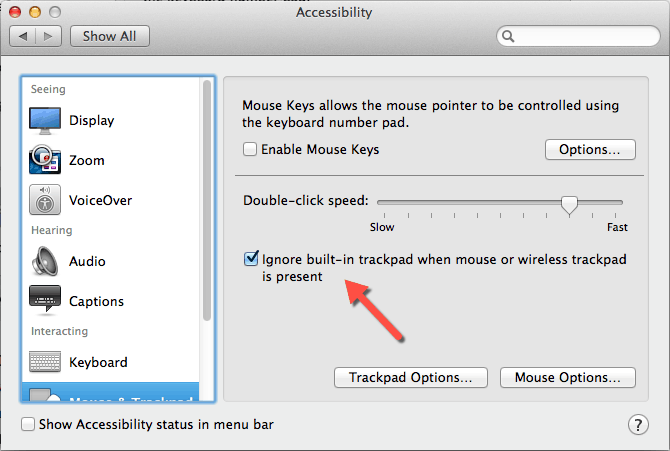This screenshot has width=670, height=451.
Task: Go forward with the right arrow button
Action: click(x=49, y=36)
